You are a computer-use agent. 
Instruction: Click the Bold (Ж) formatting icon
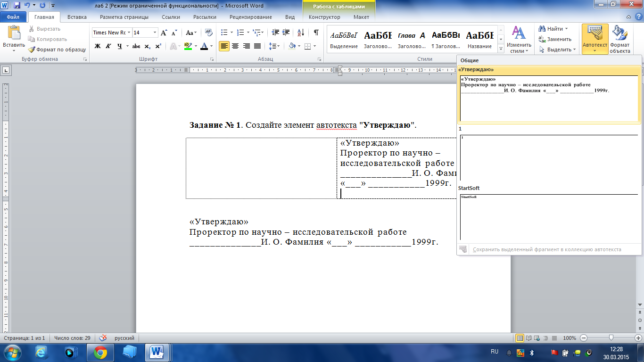click(x=98, y=46)
